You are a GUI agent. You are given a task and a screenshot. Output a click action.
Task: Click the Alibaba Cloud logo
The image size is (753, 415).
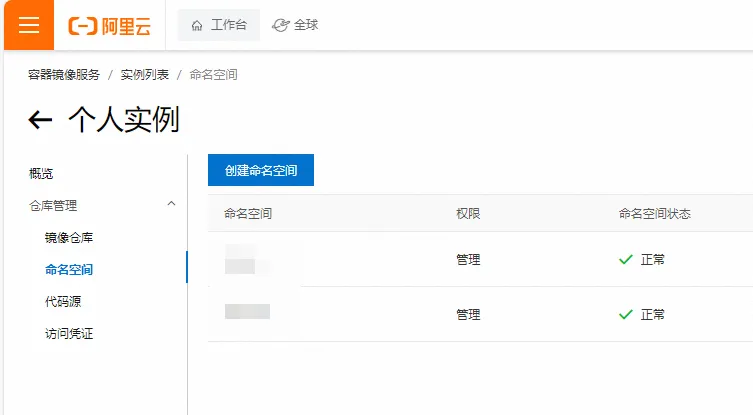click(x=109, y=26)
